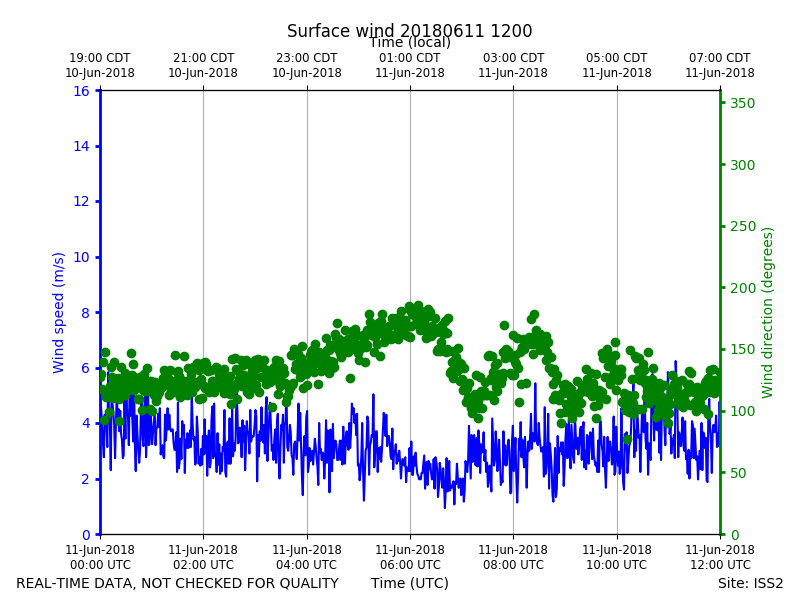Click the green wind direction tick label '200'
The width and height of the screenshot is (800, 600).
pos(742,288)
